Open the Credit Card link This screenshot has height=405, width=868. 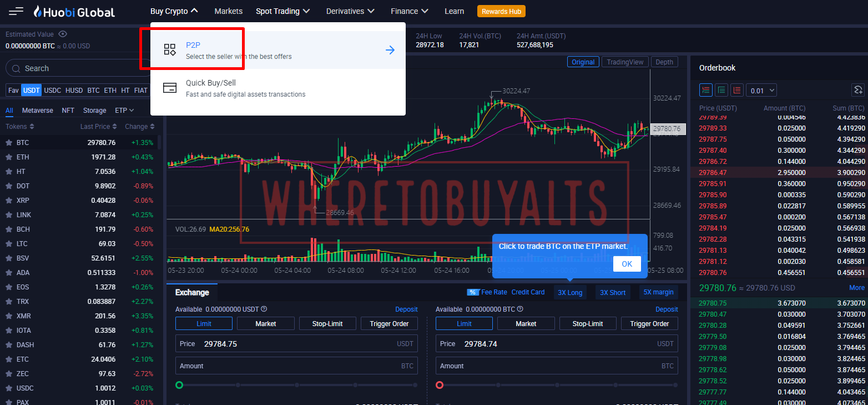[x=528, y=292]
